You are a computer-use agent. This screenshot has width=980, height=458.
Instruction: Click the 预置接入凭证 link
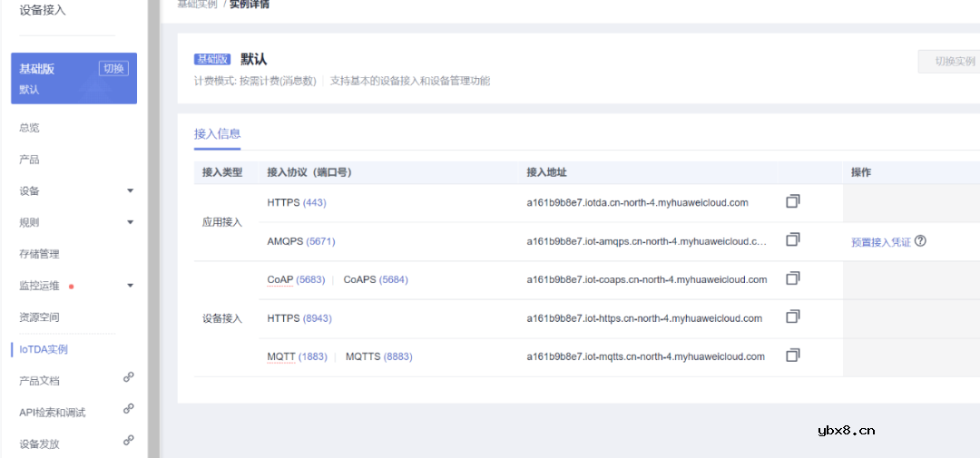pyautogui.click(x=880, y=242)
